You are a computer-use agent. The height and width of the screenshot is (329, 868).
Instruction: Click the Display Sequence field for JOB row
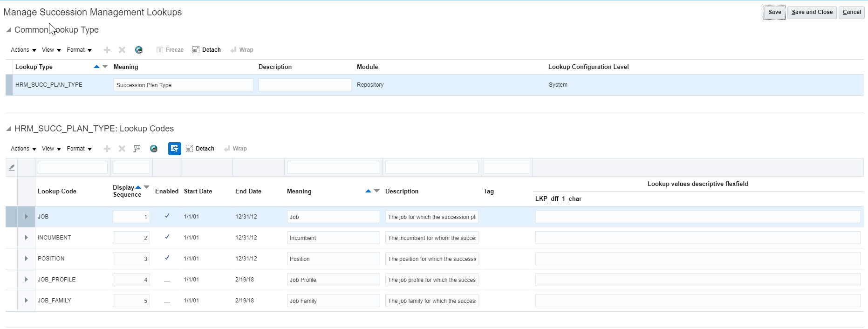(131, 217)
